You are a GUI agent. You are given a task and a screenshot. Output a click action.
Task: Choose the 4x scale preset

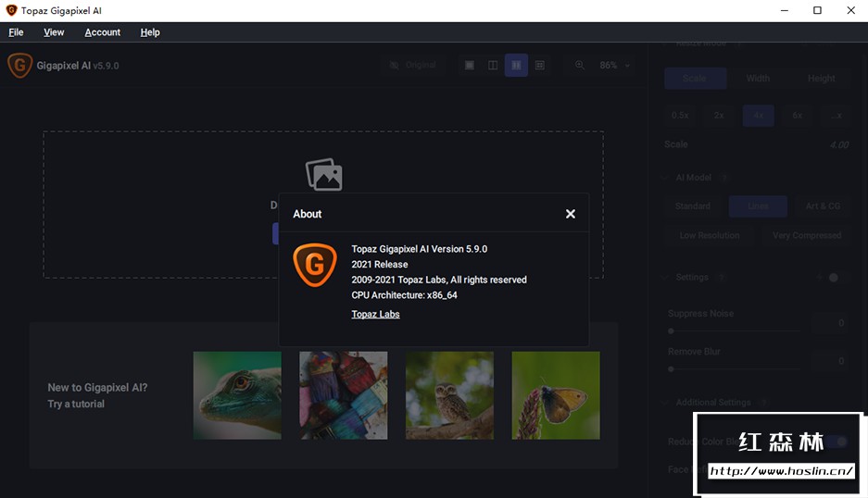pyautogui.click(x=758, y=116)
